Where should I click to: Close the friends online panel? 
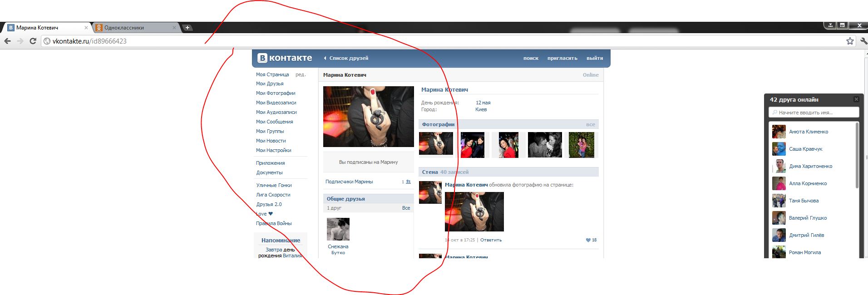coord(856,99)
